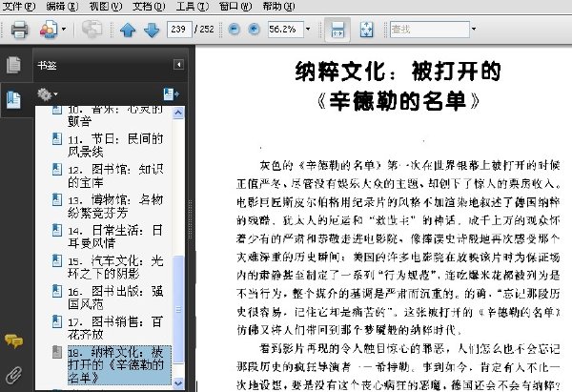The image size is (572, 392).
Task: Open bookmark 14. 日常生活：日耳曼风情
Action: [x=115, y=237]
